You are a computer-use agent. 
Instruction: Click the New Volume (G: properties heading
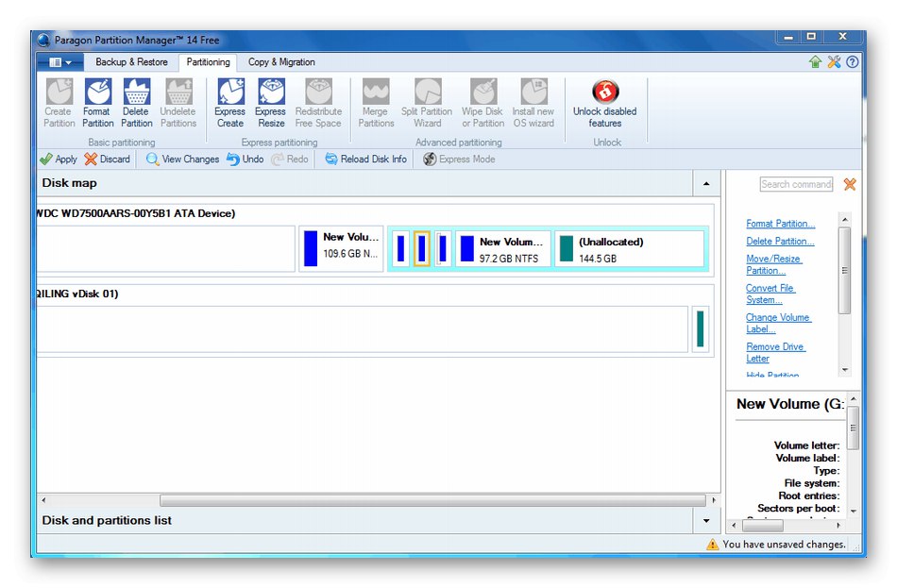pos(790,404)
